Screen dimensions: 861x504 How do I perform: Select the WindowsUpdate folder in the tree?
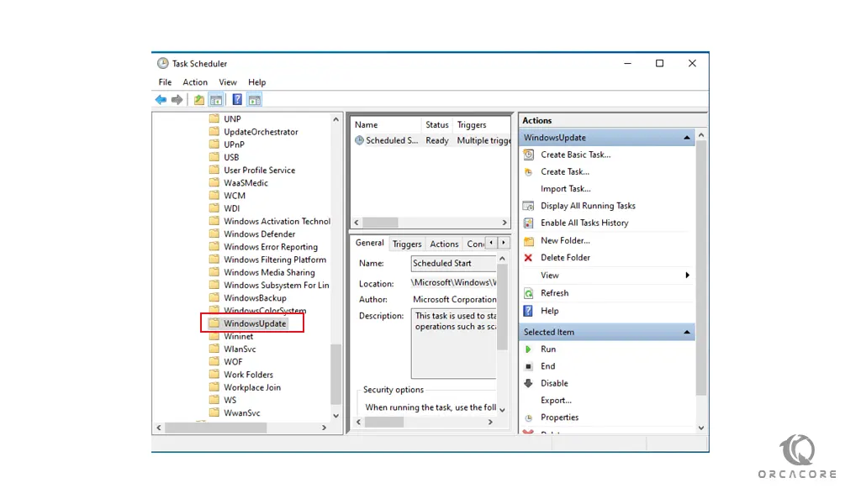coord(255,323)
